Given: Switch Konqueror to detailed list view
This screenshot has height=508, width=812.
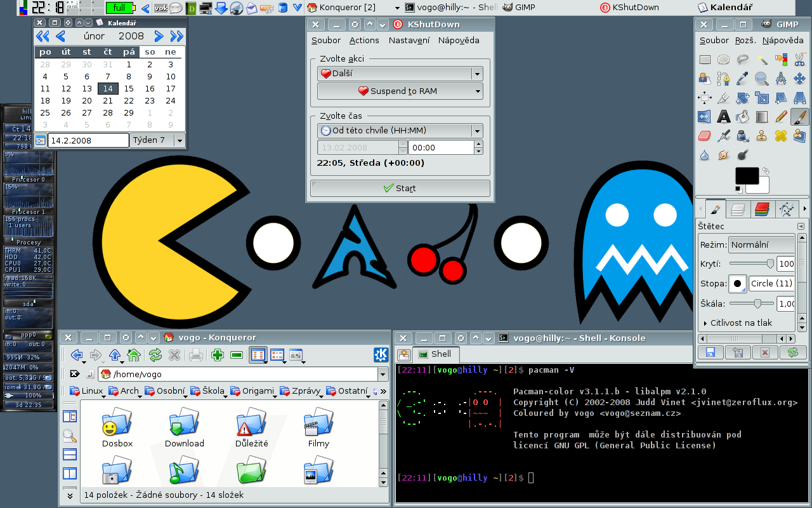Looking at the screenshot, I should 277,355.
